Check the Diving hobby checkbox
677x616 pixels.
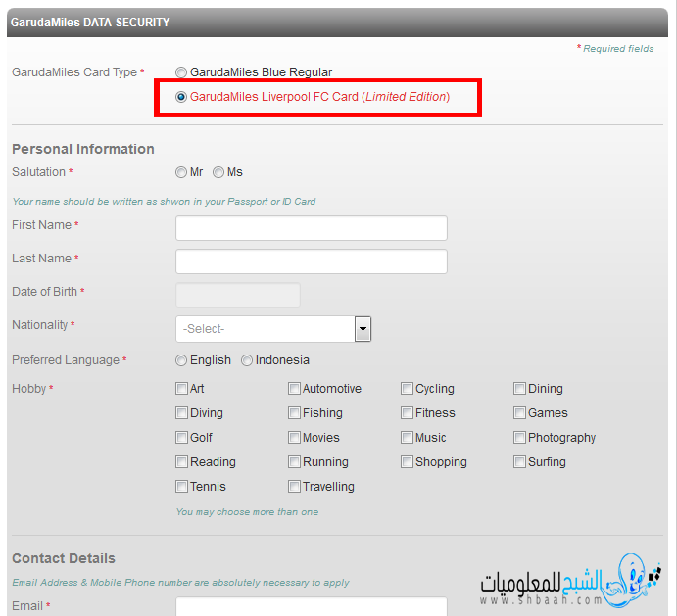click(x=182, y=413)
